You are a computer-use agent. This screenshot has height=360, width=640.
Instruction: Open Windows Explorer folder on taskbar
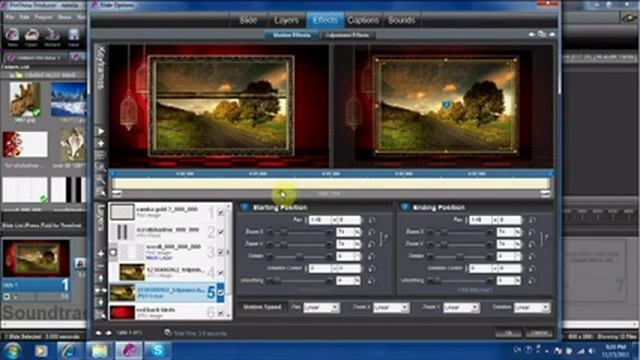tap(99, 351)
